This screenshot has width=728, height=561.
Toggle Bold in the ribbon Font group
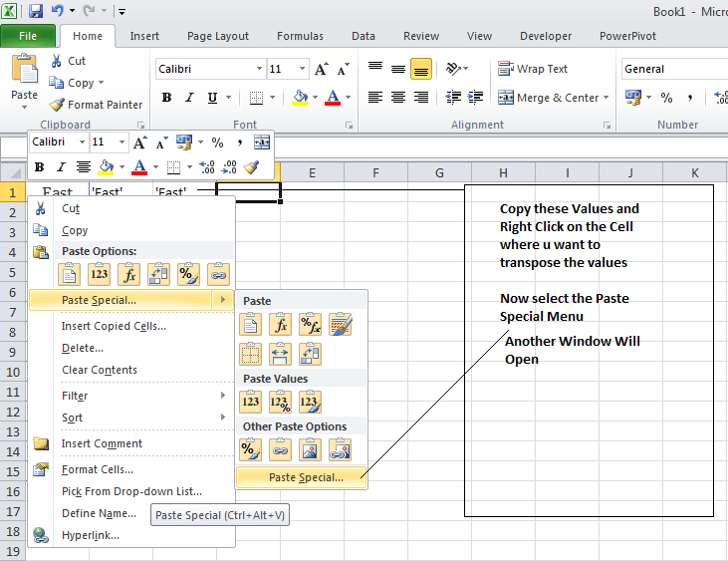[x=166, y=98]
